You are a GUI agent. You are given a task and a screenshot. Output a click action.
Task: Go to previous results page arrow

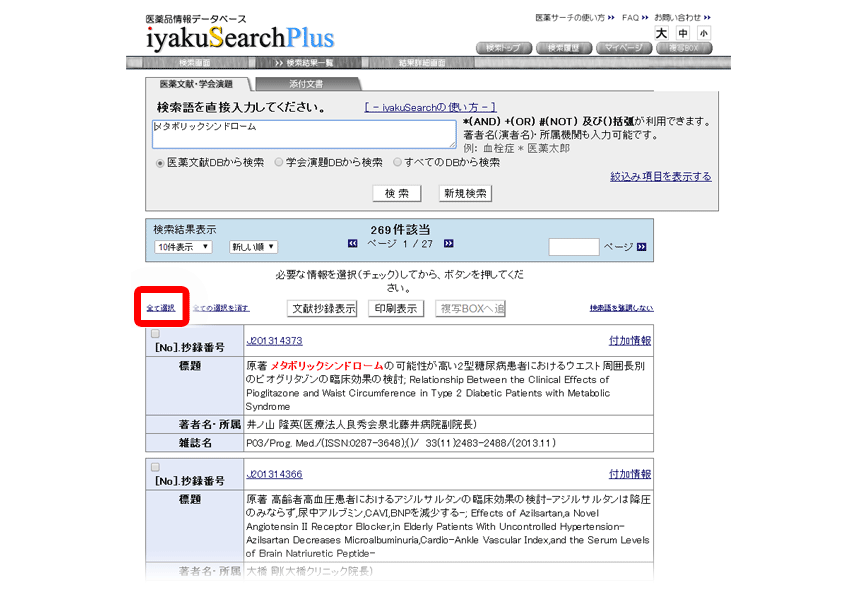point(353,244)
